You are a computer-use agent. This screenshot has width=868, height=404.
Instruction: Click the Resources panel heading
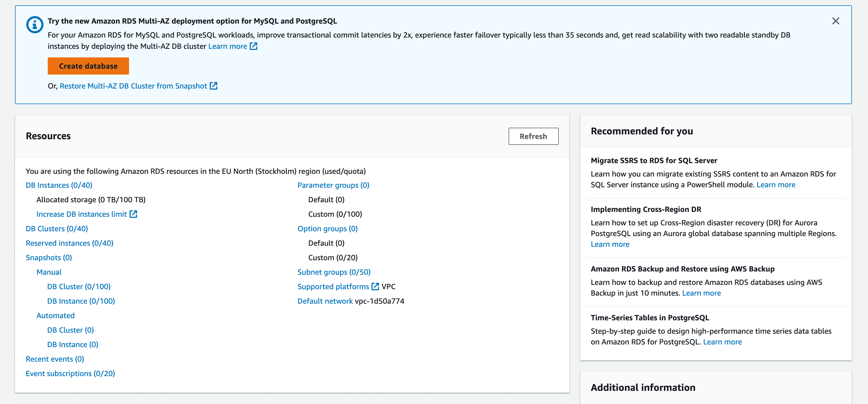pyautogui.click(x=48, y=136)
